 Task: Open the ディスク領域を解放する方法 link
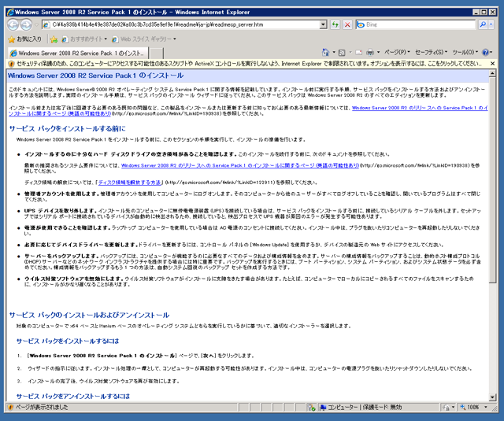pyautogui.click(x=129, y=183)
